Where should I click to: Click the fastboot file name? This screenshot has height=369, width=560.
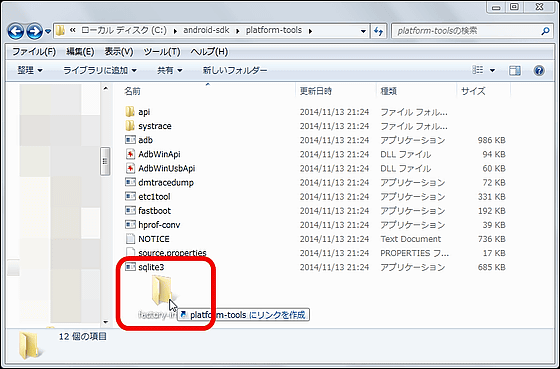tap(154, 211)
